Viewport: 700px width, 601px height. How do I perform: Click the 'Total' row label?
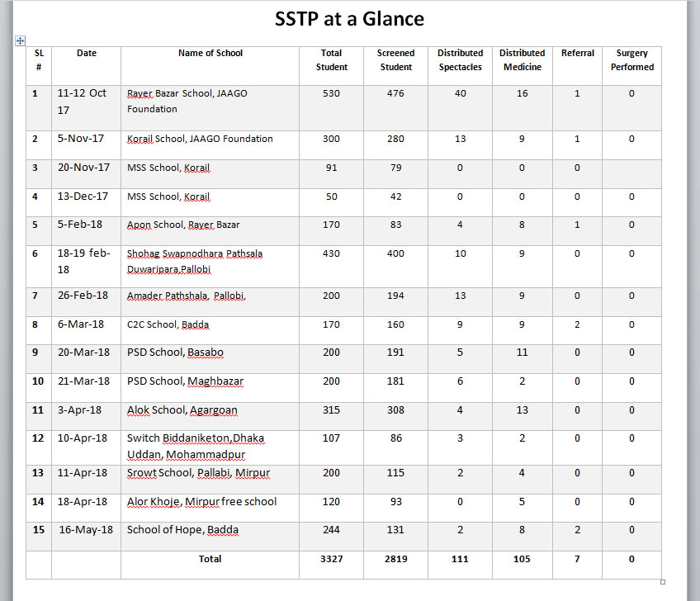210,559
